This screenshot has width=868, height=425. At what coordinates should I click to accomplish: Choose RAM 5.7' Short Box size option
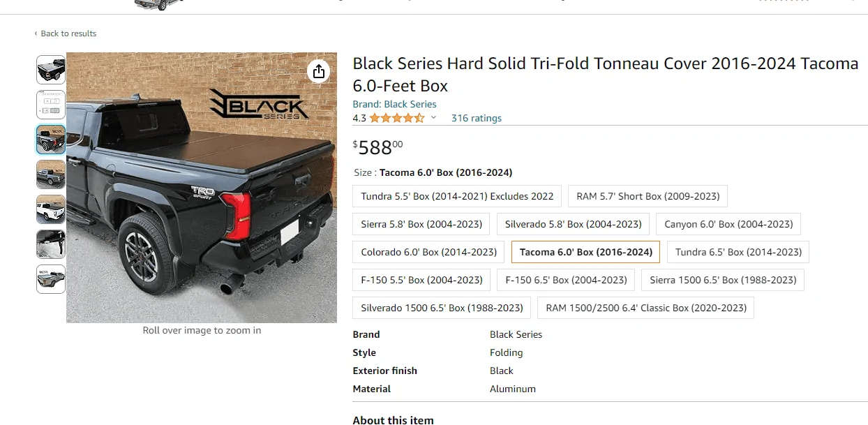648,196
